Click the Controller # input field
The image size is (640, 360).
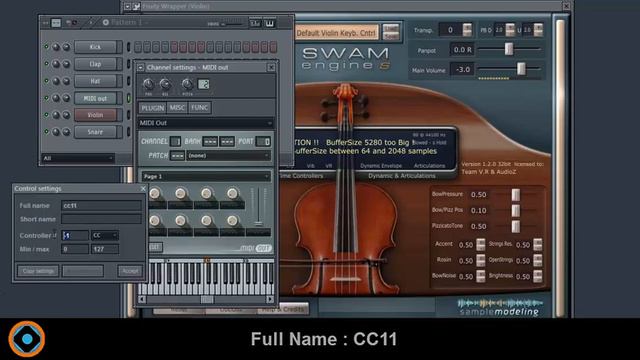pyautogui.click(x=75, y=236)
